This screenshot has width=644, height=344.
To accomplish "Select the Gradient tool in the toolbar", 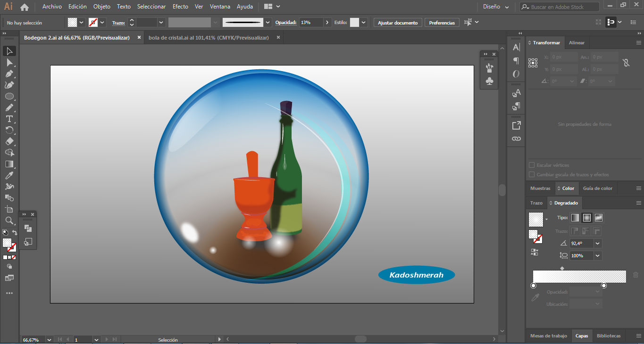I will point(9,164).
